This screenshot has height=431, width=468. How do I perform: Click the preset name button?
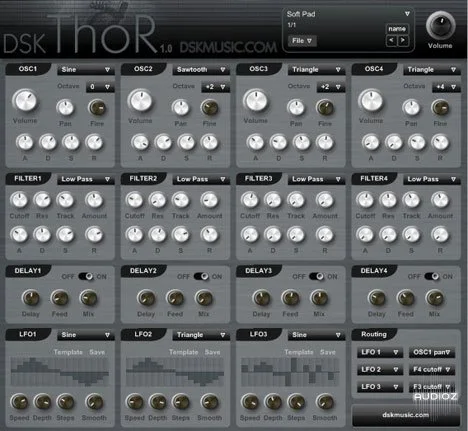397,29
